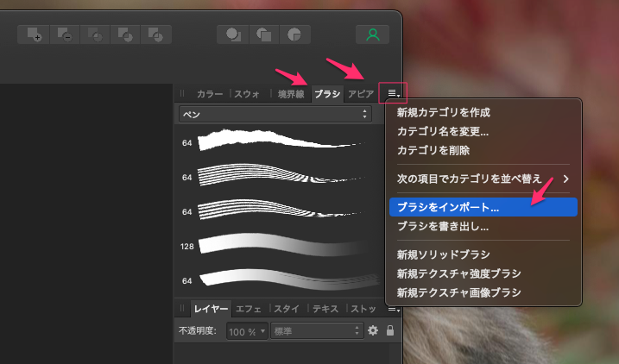Click the Intersect boolean operation icon
The image size is (619, 364).
(x=96, y=35)
